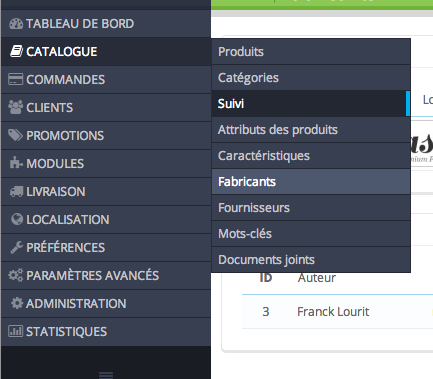Click the Localisation globe icon
This screenshot has height=379, width=433.
click(x=17, y=219)
